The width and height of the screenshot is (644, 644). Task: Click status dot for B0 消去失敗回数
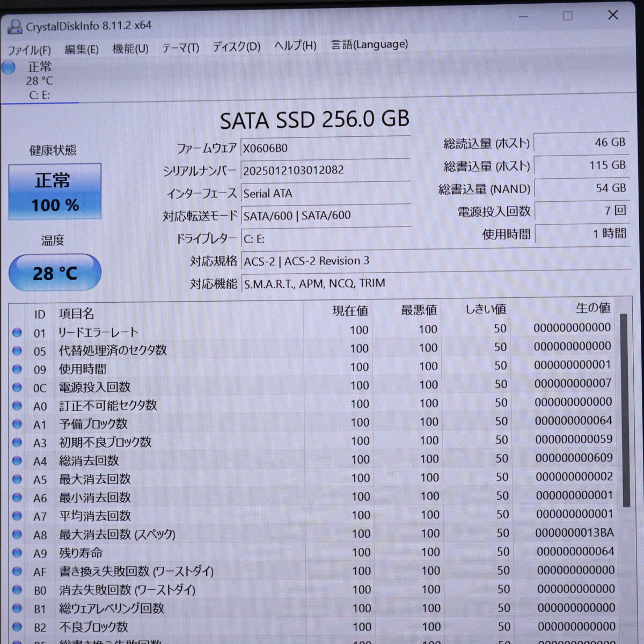tap(17, 590)
